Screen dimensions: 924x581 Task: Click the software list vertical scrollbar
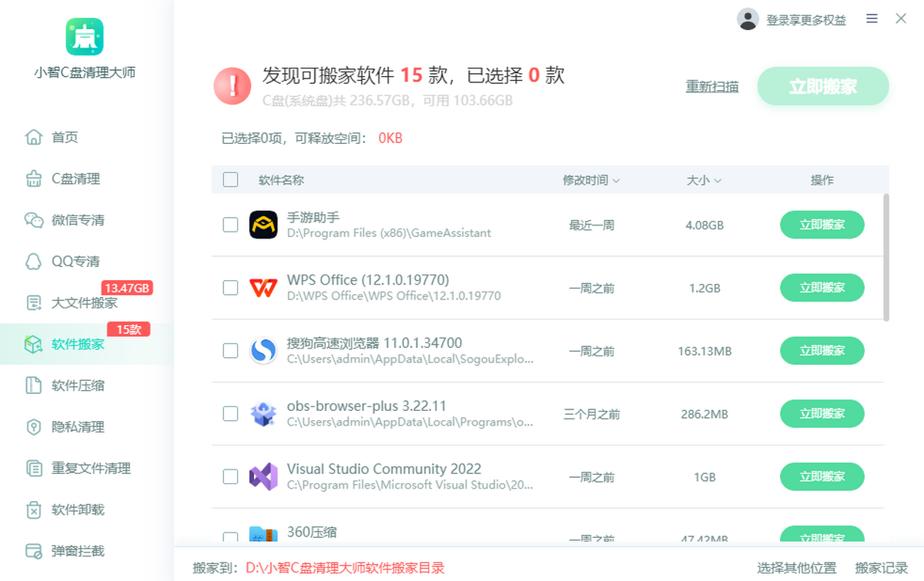point(886,257)
